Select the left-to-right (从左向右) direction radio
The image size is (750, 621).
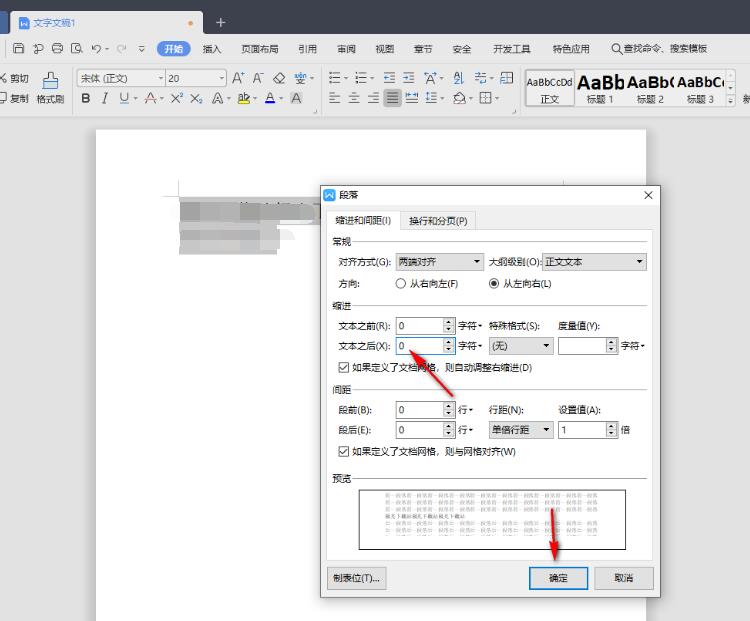pyautogui.click(x=494, y=284)
